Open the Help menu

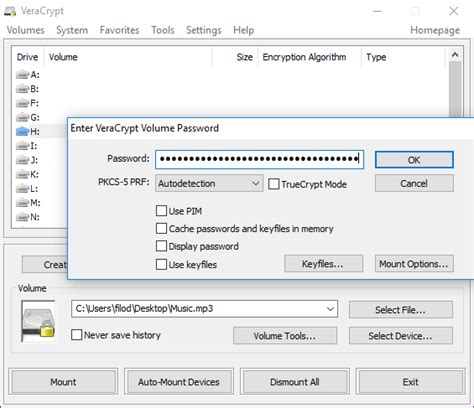(x=243, y=30)
